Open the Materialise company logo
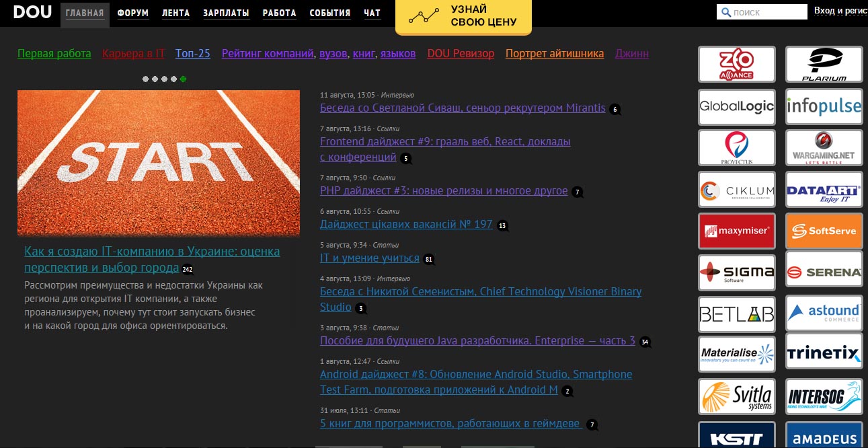This screenshot has height=448, width=868. click(x=737, y=355)
